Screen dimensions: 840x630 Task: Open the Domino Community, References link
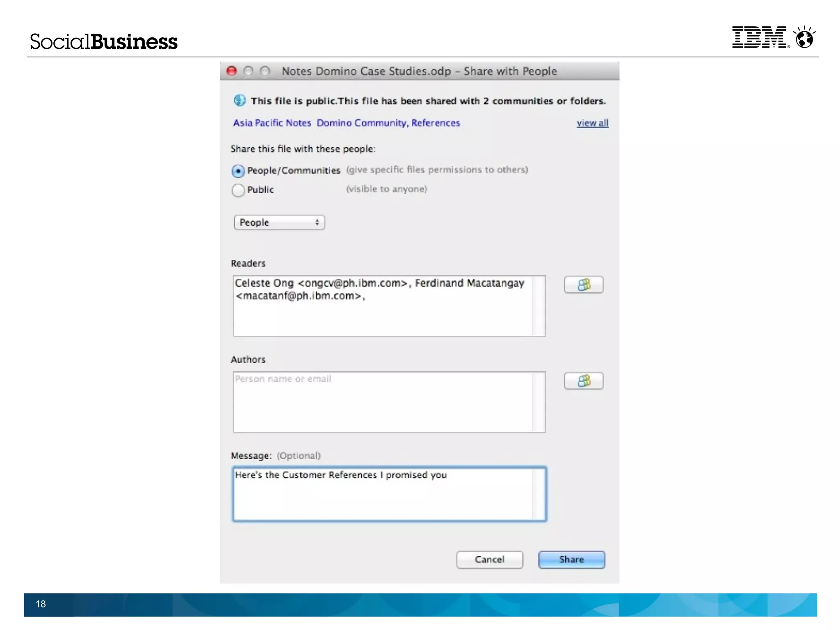point(388,123)
